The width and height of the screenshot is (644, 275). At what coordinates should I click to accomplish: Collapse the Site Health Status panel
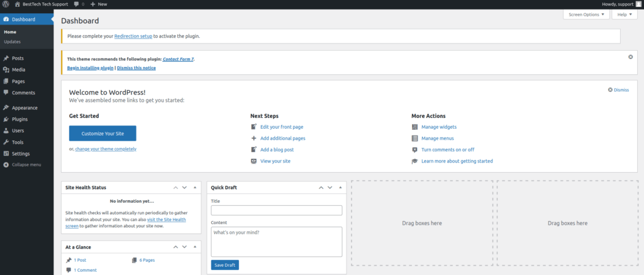(x=195, y=187)
